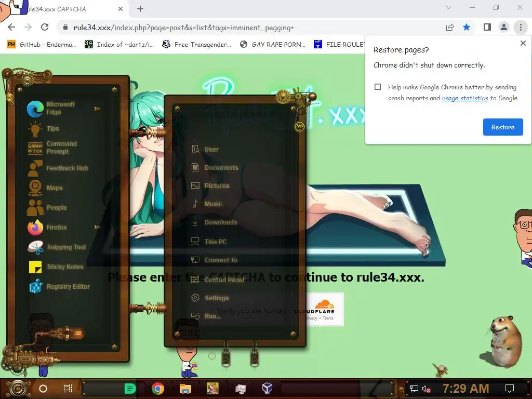Screen dimensions: 532x399
Task: Close the CAPTCHA browser tab
Action: pos(121,9)
